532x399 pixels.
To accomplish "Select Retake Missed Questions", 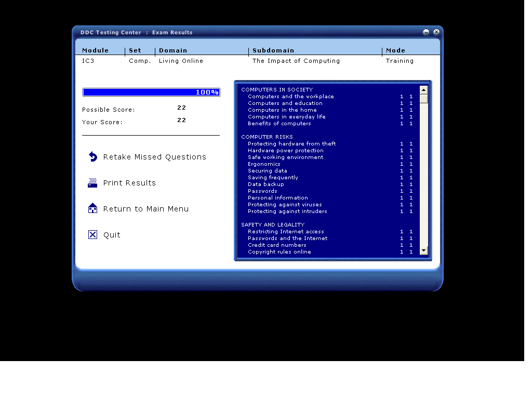I will coord(155,157).
